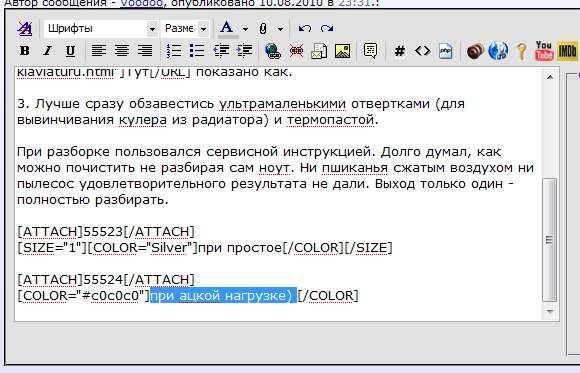The width and height of the screenshot is (580, 373).
Task: Click the word 'термопастой' in the message
Action: tap(332, 120)
